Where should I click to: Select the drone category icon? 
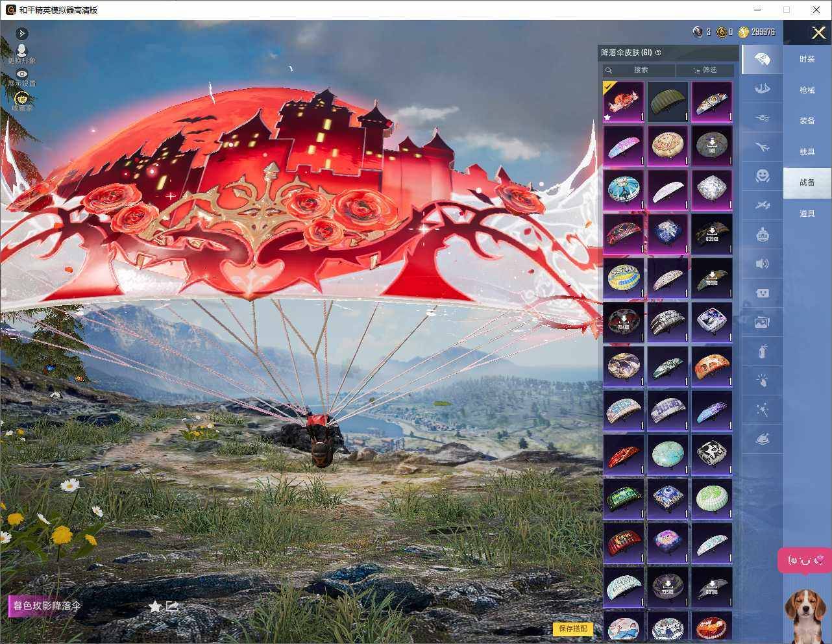[762, 118]
